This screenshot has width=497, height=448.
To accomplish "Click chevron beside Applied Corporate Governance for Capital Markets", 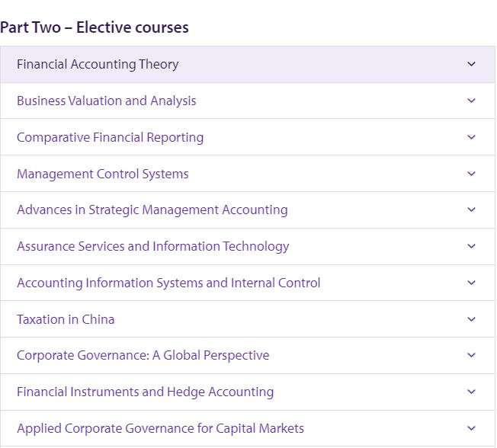I will (x=471, y=428).
